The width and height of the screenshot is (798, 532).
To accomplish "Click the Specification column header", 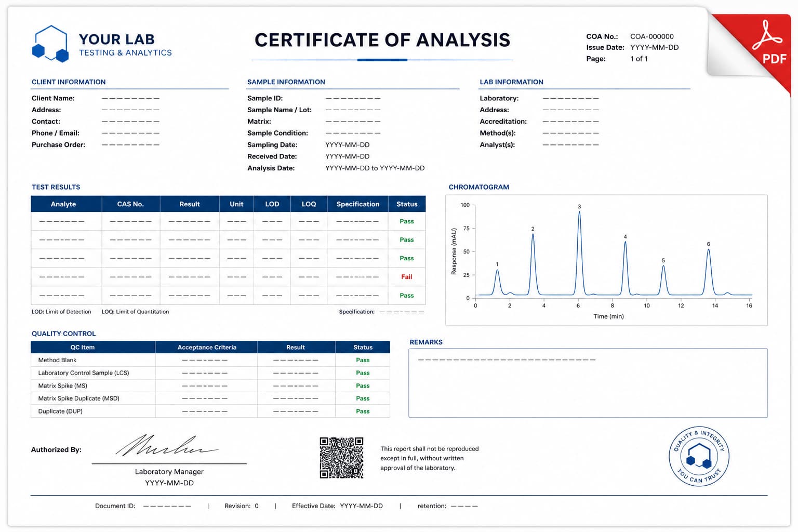I will (x=358, y=204).
